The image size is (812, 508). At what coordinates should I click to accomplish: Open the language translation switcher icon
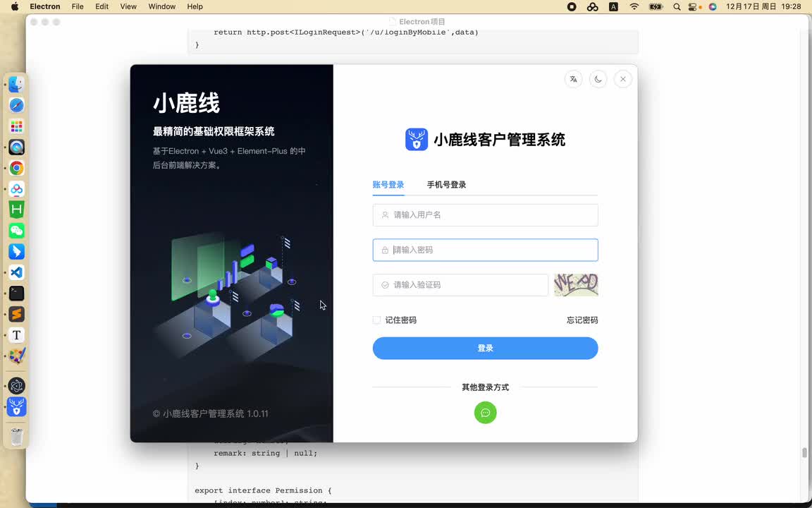pyautogui.click(x=573, y=79)
